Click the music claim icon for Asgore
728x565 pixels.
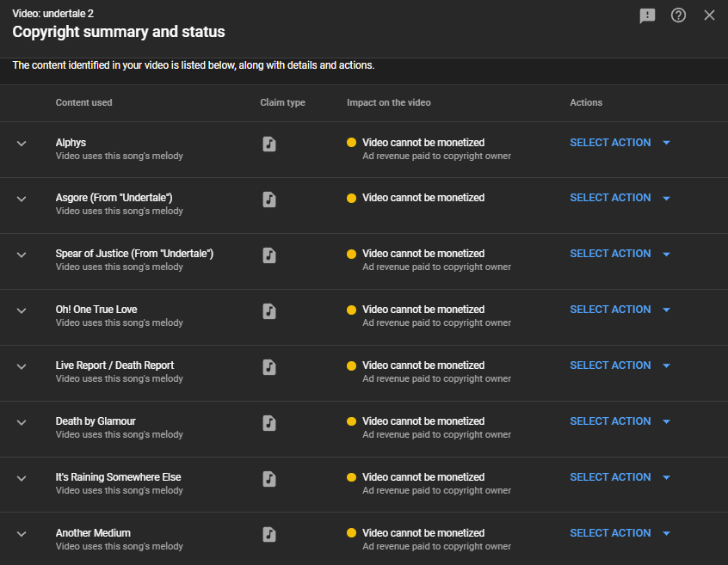[269, 200]
